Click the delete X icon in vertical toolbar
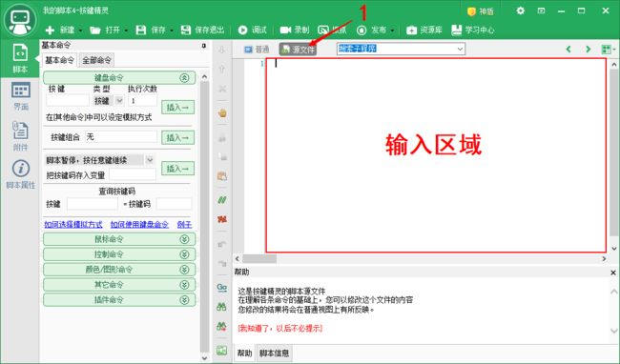620x364 pixels. click(222, 89)
